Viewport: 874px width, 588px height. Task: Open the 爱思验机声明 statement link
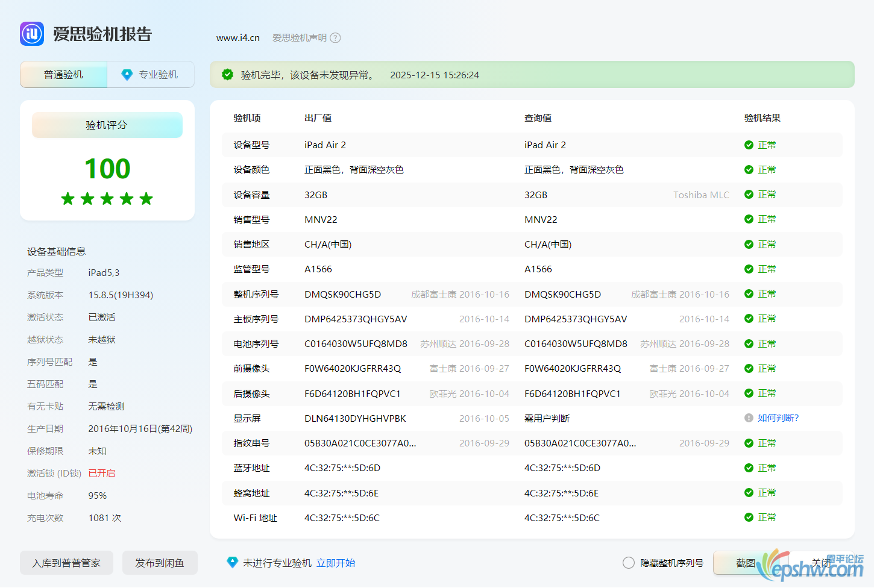point(299,38)
